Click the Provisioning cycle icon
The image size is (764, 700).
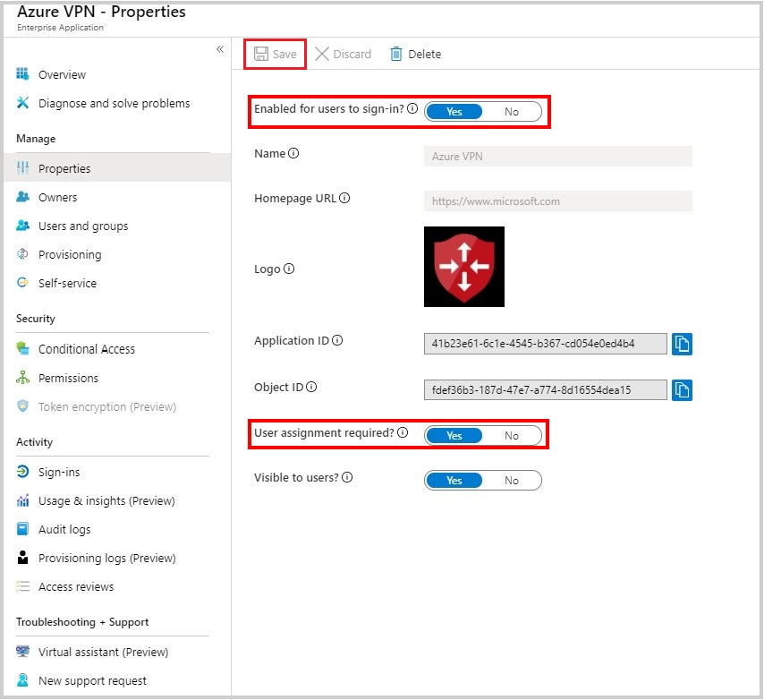click(x=22, y=254)
